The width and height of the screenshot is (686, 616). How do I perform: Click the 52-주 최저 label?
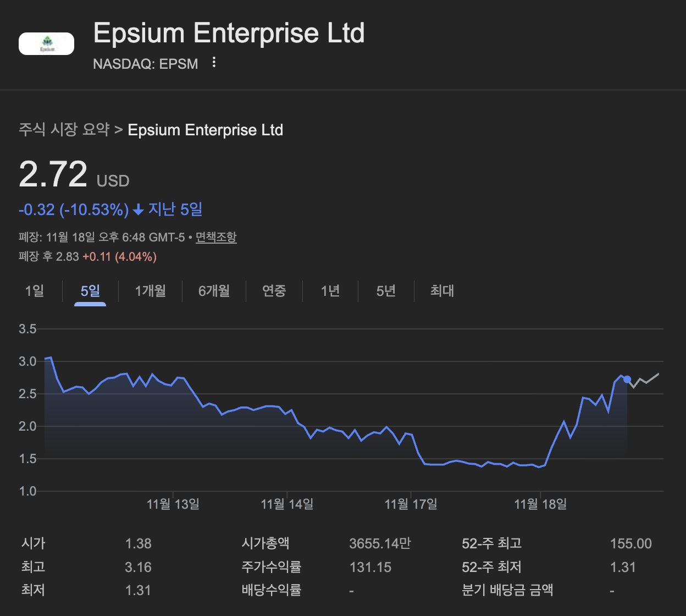491,568
